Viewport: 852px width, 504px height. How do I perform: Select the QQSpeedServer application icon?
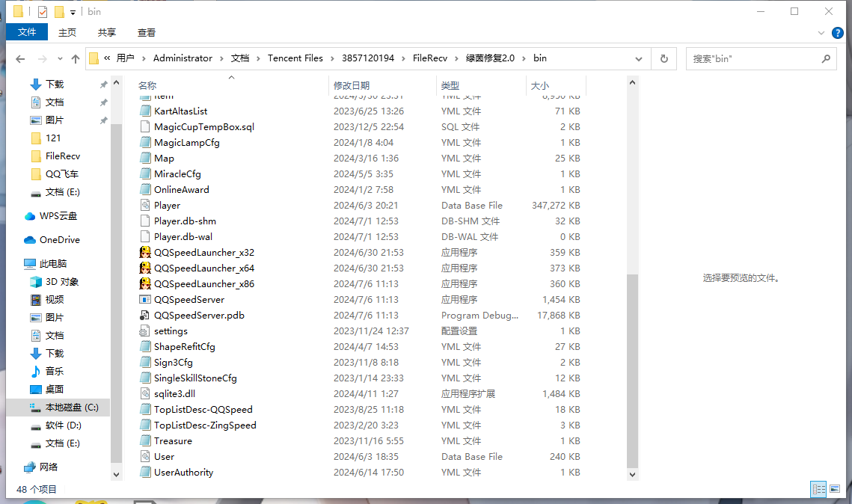click(146, 300)
